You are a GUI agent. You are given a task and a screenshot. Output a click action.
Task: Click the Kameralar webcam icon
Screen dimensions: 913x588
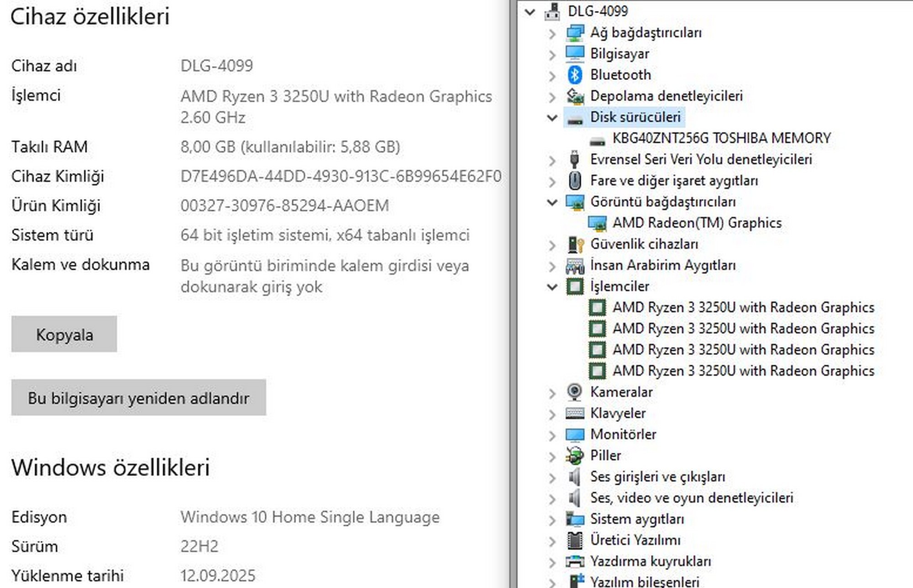tap(574, 392)
